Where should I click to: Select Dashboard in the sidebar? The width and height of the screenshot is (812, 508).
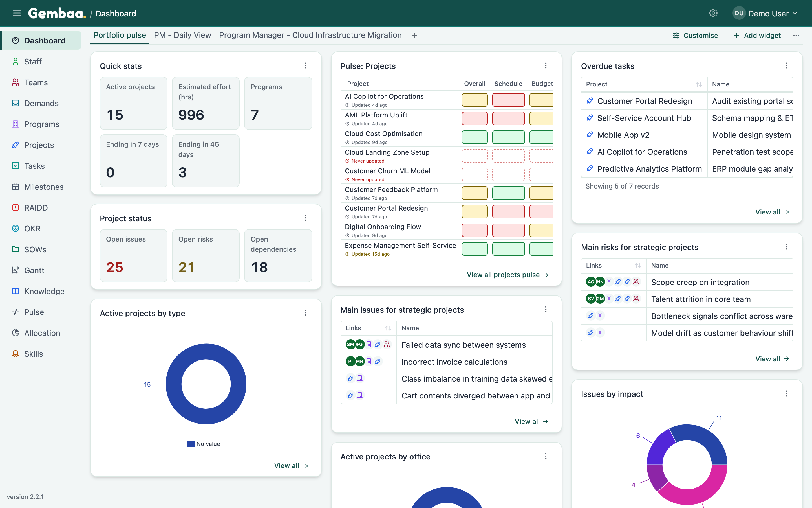41,41
